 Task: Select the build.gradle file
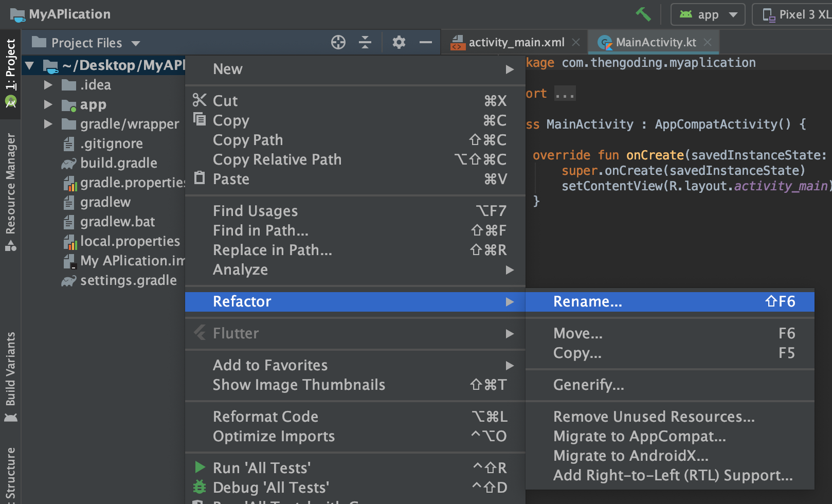(119, 163)
